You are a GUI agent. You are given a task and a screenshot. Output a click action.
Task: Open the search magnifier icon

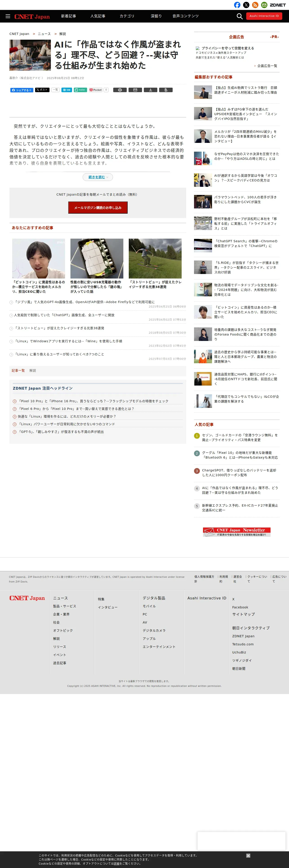point(239,16)
